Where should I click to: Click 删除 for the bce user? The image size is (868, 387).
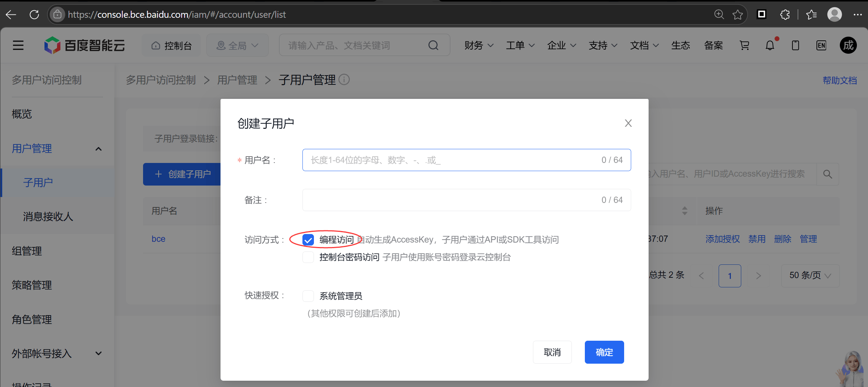coord(783,239)
